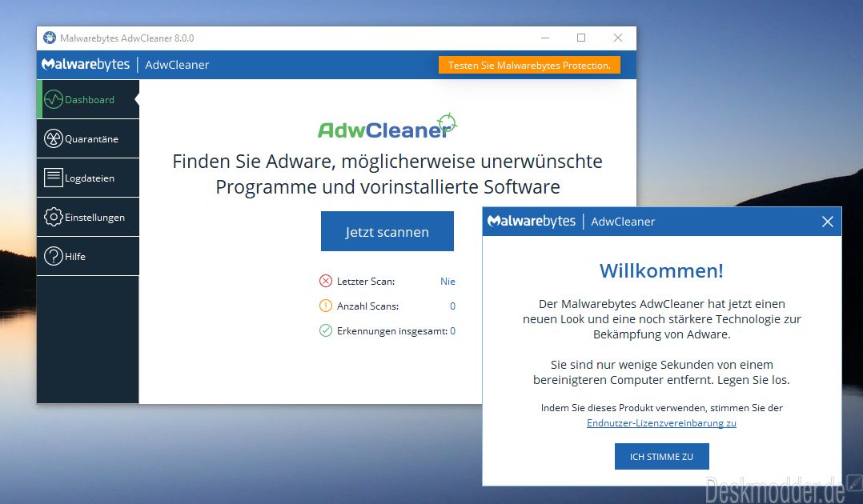Click the Willkommen! heading

pyautogui.click(x=661, y=270)
